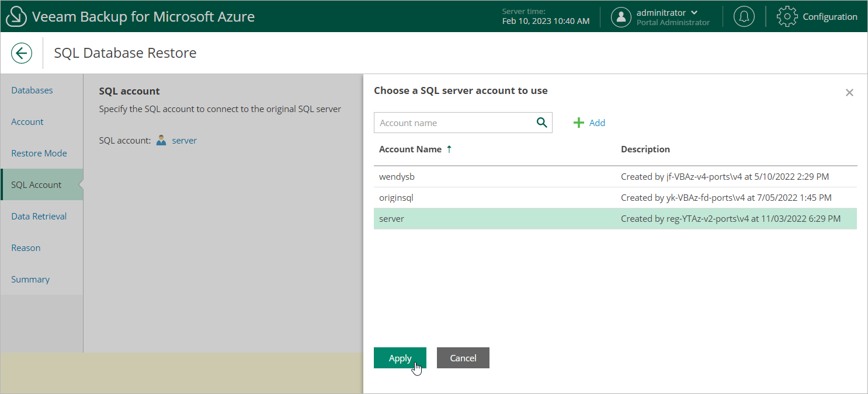Open the Summary step

tap(30, 280)
